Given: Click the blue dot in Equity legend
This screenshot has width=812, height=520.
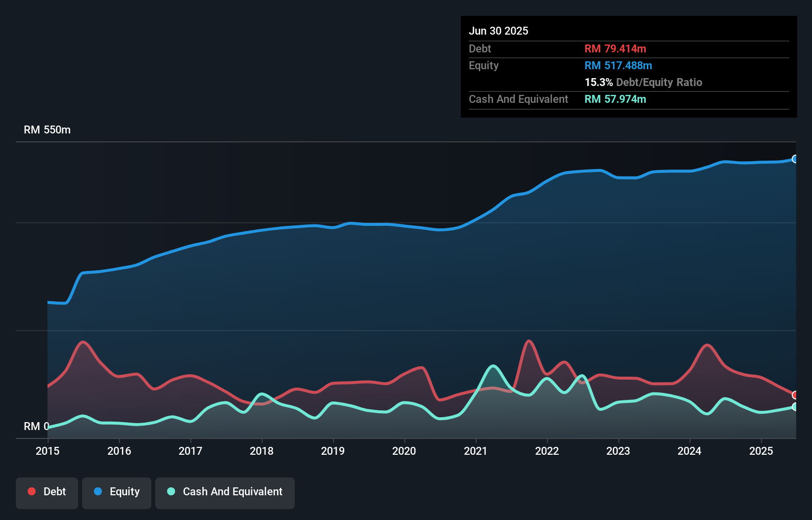Looking at the screenshot, I should pos(98,491).
